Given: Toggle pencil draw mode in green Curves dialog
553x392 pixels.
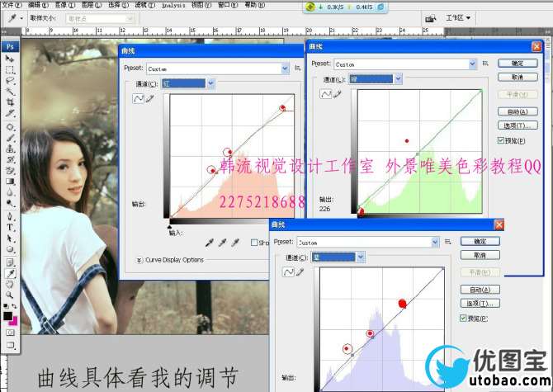Looking at the screenshot, I should pos(338,94).
